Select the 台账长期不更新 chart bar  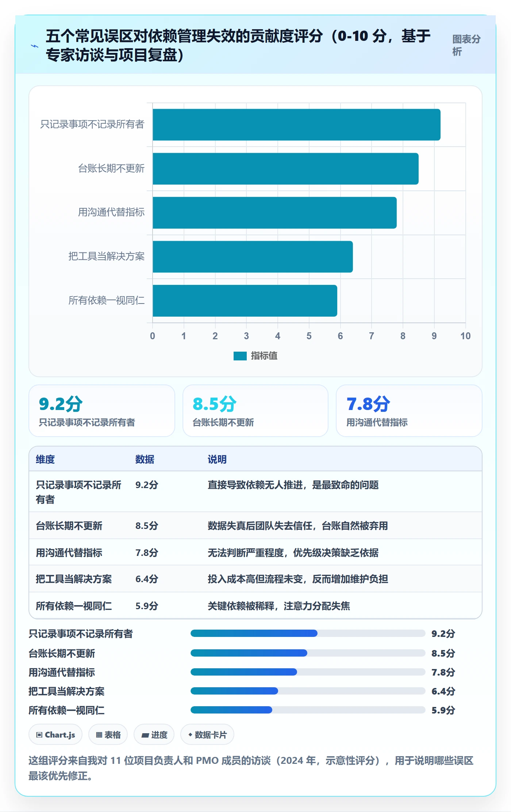click(285, 169)
